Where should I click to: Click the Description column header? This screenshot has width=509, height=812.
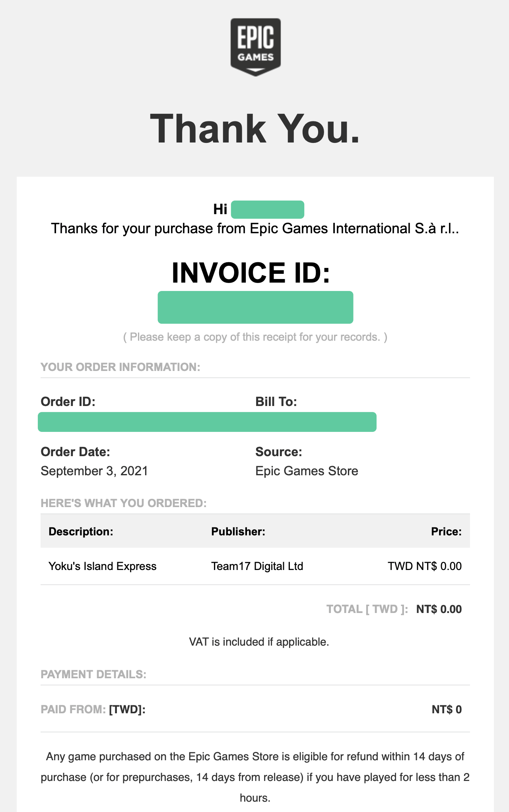click(x=81, y=531)
